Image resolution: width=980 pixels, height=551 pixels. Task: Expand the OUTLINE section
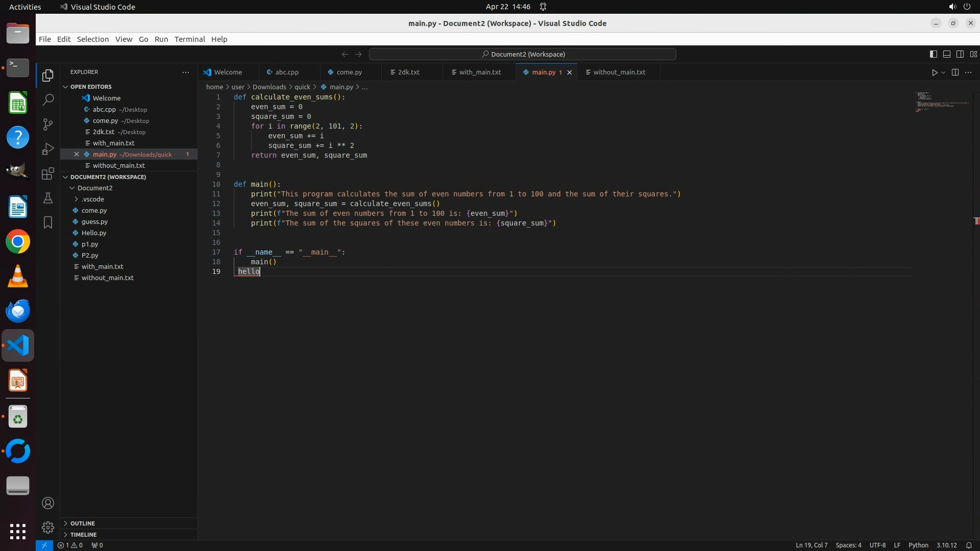click(82, 523)
